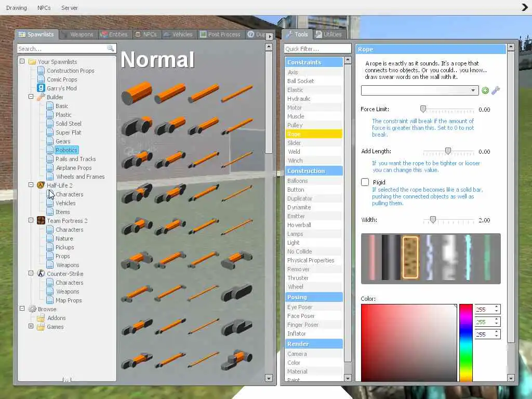
Task: Increase the red color value stepper
Action: pos(496,307)
